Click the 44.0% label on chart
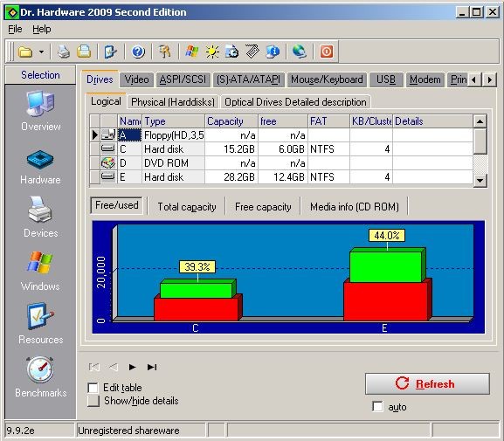The width and height of the screenshot is (504, 441). [387, 235]
